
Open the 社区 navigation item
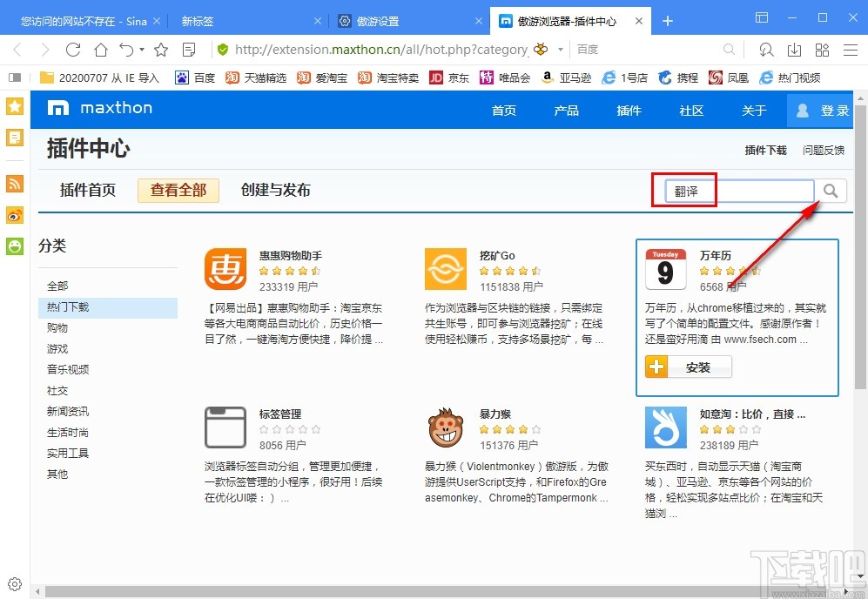691,111
